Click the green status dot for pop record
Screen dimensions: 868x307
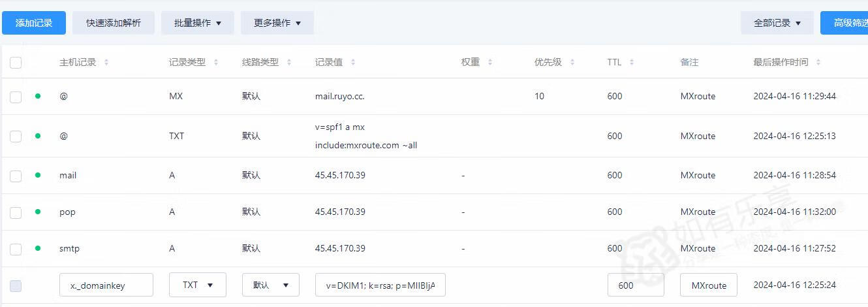38,212
